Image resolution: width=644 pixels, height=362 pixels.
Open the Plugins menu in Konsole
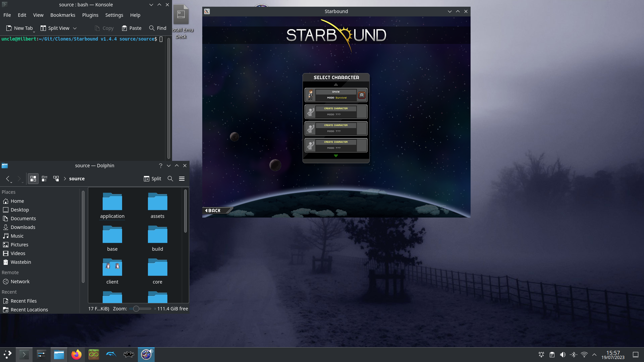pos(90,15)
